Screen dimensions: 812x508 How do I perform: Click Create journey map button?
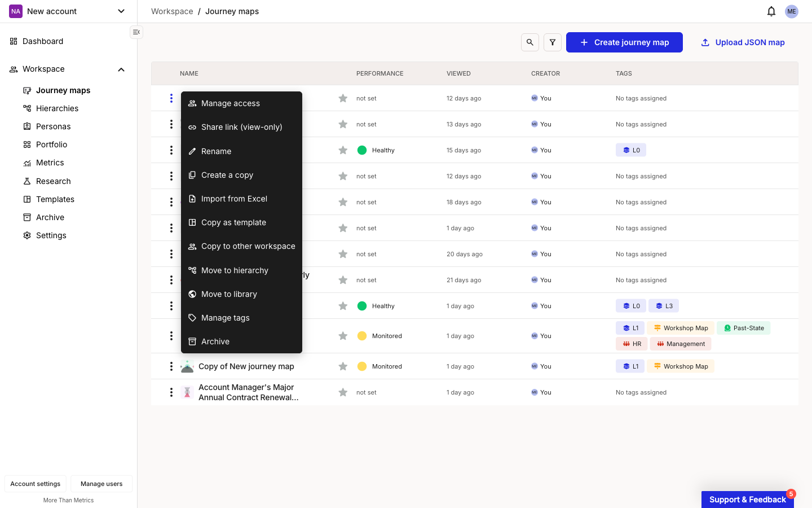(x=624, y=42)
